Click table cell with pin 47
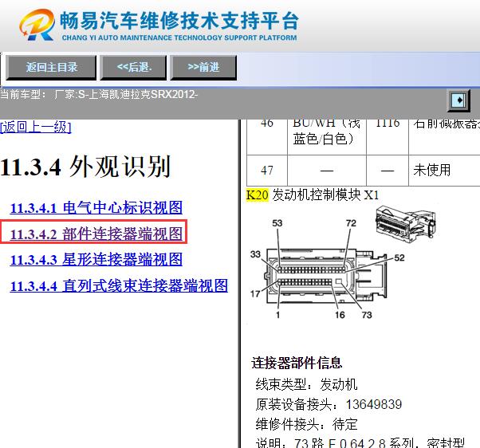The height and width of the screenshot is (448, 480). (x=267, y=170)
